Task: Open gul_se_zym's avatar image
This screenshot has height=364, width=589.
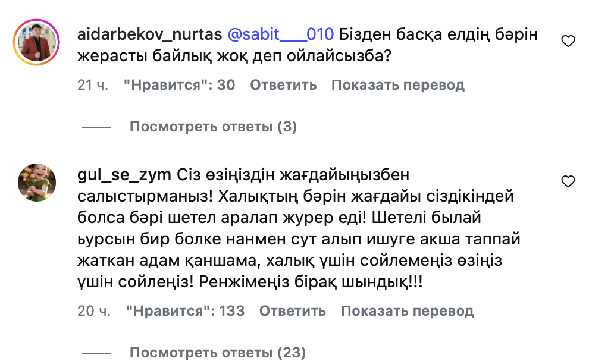Action: point(37,183)
